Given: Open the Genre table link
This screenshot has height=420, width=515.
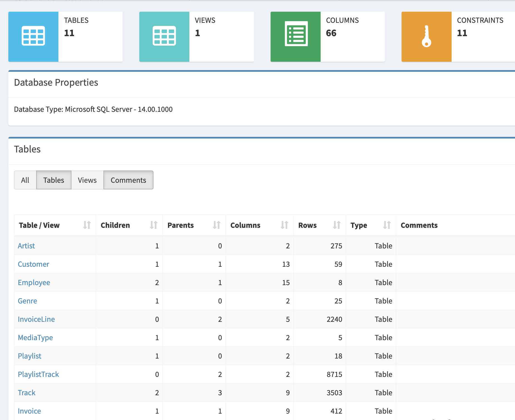Looking at the screenshot, I should [x=28, y=301].
